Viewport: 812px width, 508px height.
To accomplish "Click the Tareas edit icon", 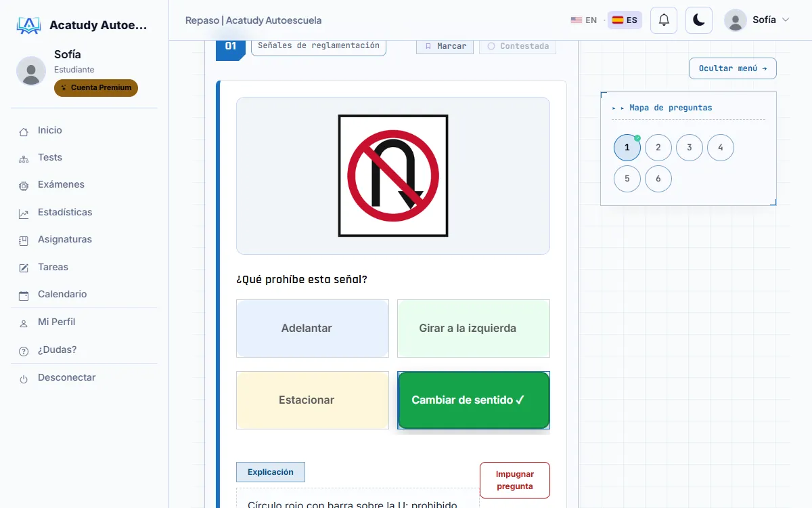I will pyautogui.click(x=24, y=268).
